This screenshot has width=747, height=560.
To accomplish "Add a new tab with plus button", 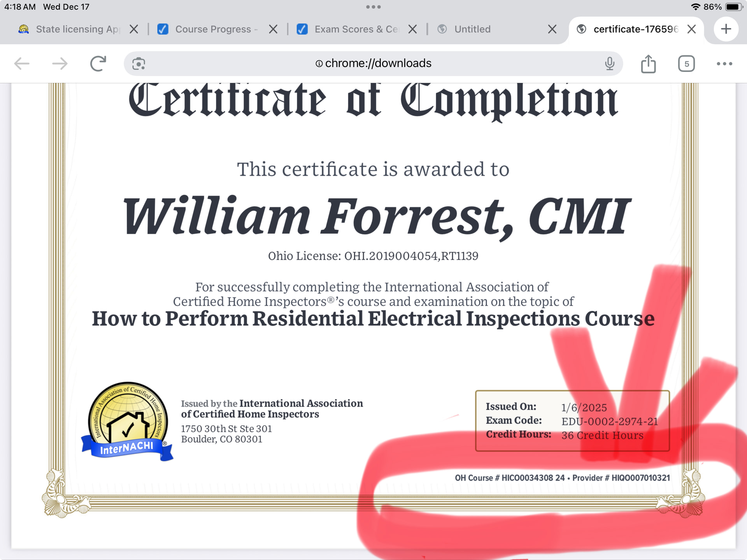I will (726, 29).
